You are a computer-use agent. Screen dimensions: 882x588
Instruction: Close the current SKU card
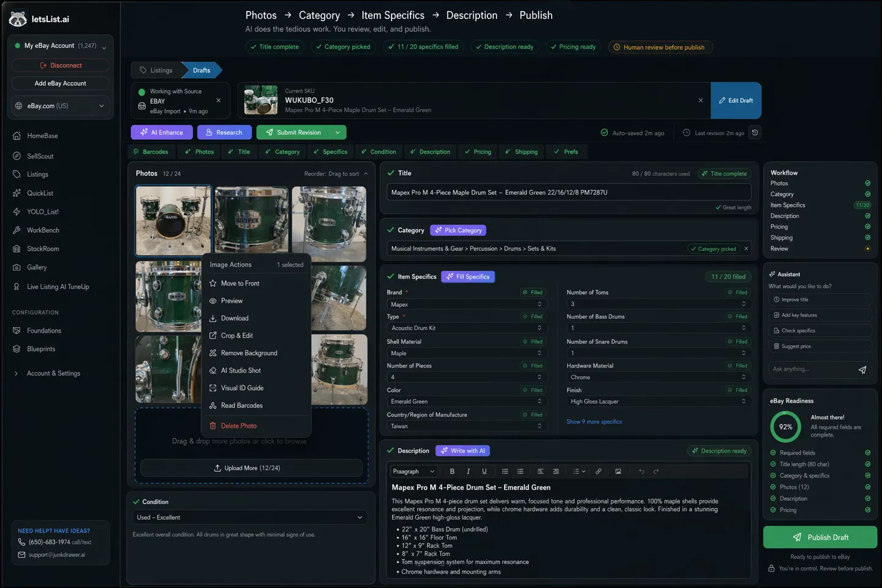(701, 100)
